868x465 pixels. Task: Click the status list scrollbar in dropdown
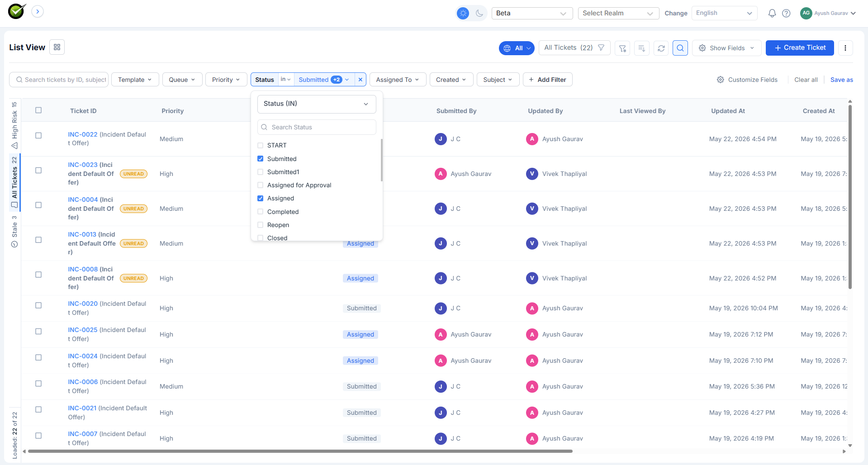tap(382, 160)
